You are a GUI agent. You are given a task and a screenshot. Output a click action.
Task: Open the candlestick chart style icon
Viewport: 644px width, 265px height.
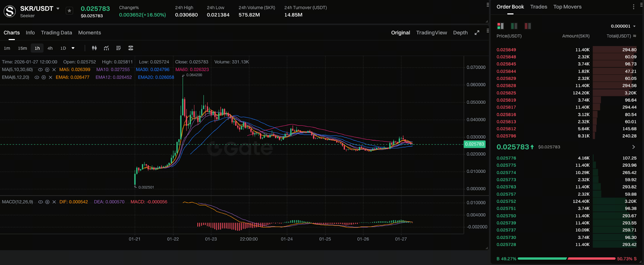[94, 48]
